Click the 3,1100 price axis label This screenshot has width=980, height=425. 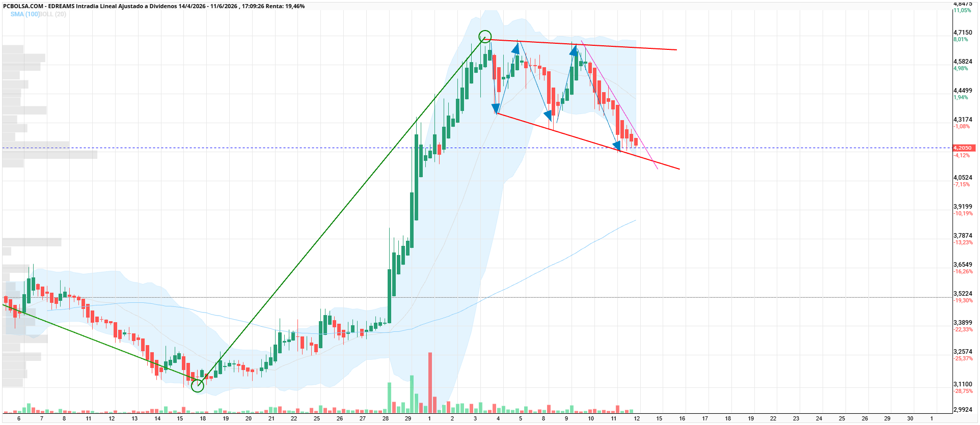(963, 384)
